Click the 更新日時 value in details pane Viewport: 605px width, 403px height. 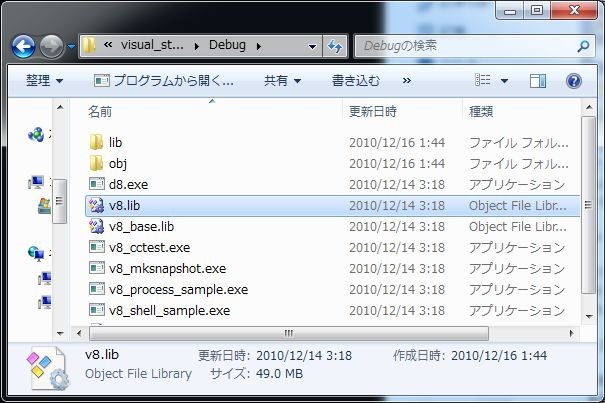pos(304,356)
